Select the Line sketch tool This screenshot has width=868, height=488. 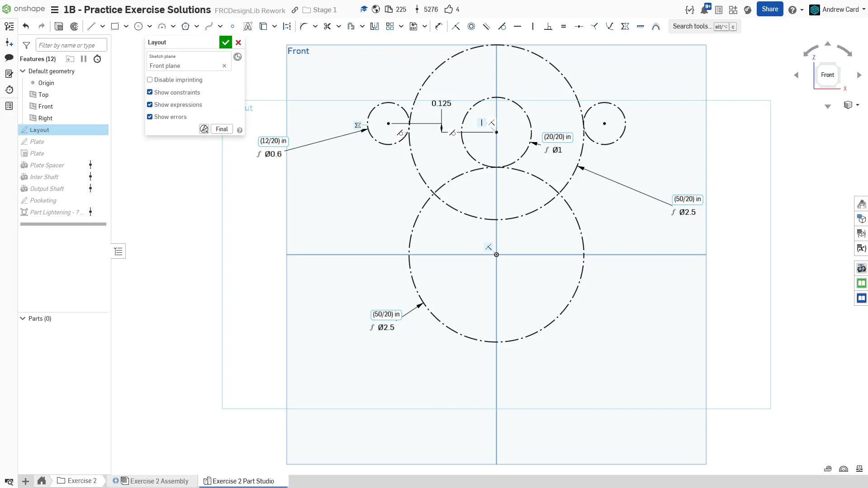point(91,26)
